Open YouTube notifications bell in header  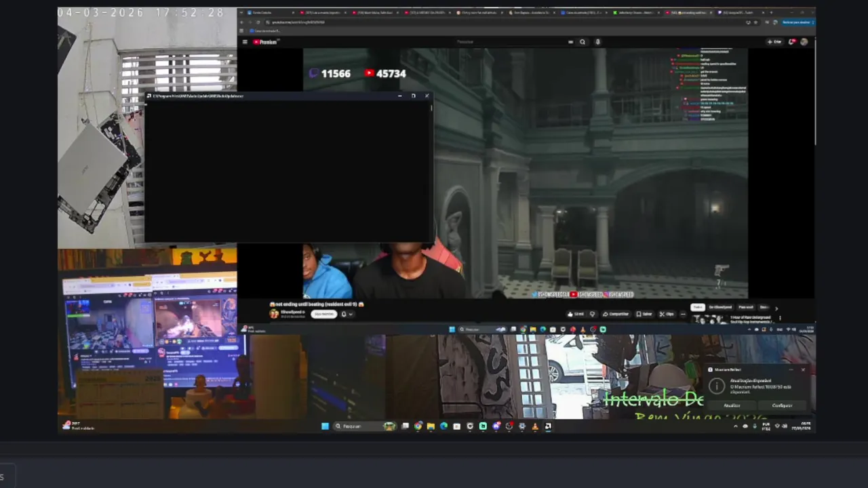791,42
